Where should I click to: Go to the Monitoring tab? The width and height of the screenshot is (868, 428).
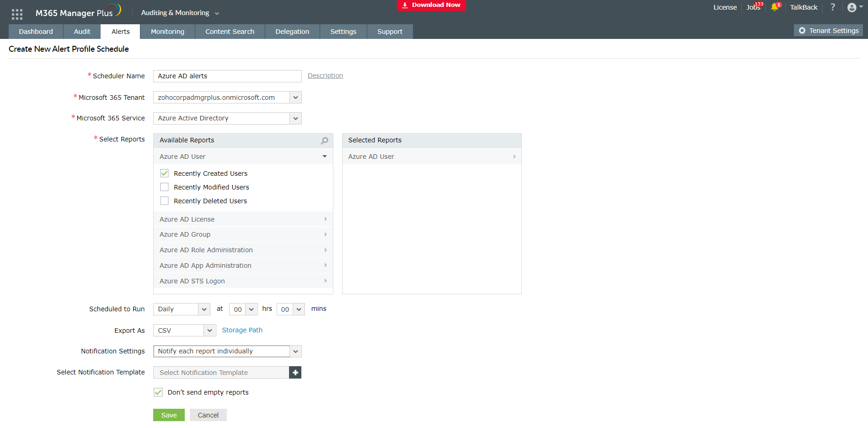point(168,32)
